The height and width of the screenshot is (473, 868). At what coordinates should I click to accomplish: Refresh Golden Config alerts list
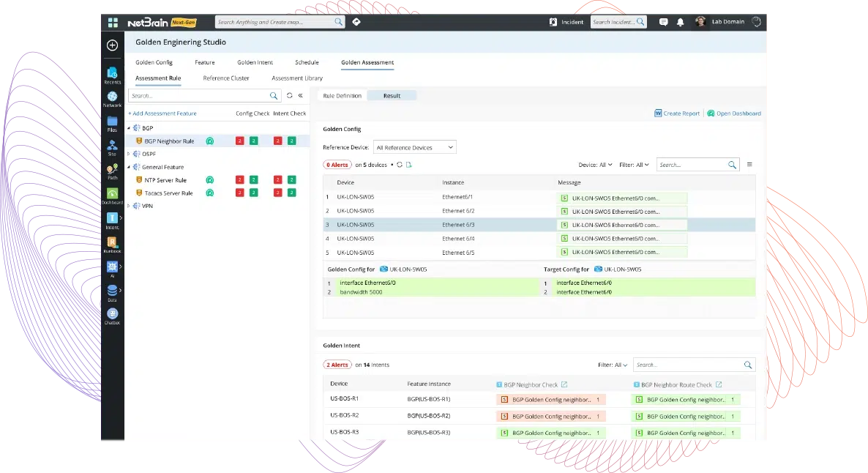400,165
